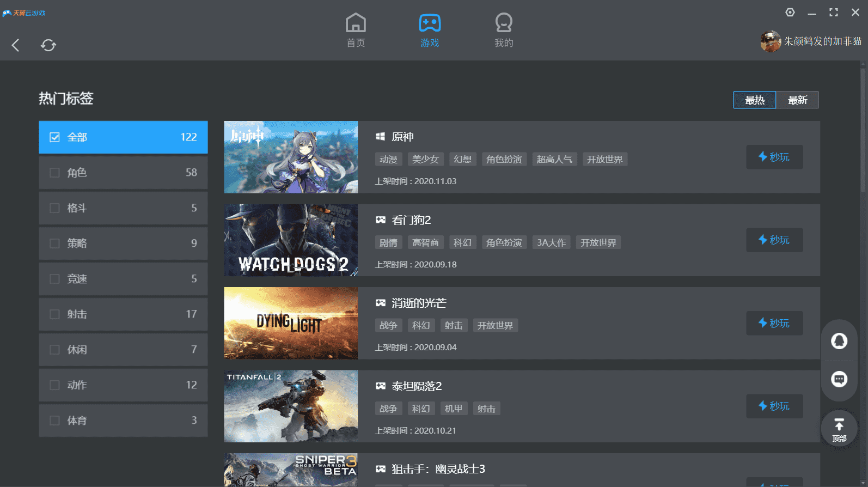This screenshot has height=487, width=868.
Task: Sort games by 最热
Action: (755, 100)
